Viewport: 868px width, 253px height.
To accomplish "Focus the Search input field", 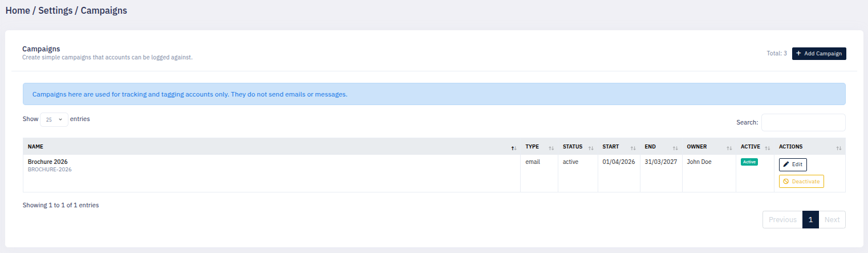I will pos(804,123).
